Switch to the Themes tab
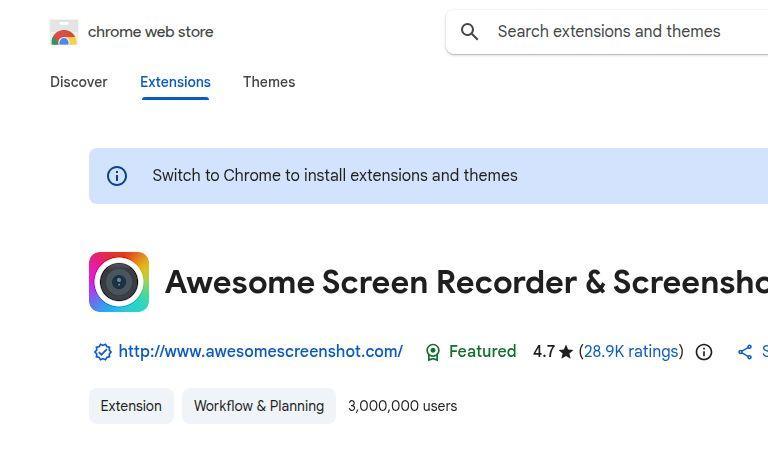 pyautogui.click(x=269, y=82)
